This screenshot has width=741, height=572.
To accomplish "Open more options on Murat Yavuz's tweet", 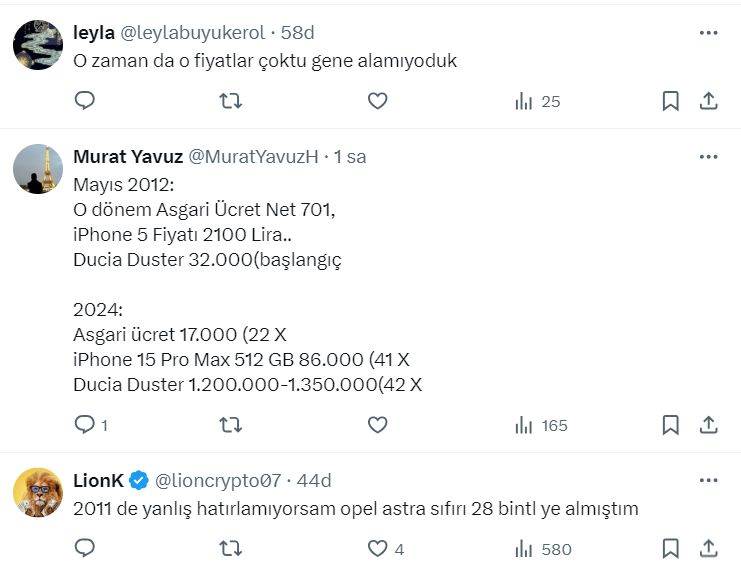I will (708, 157).
